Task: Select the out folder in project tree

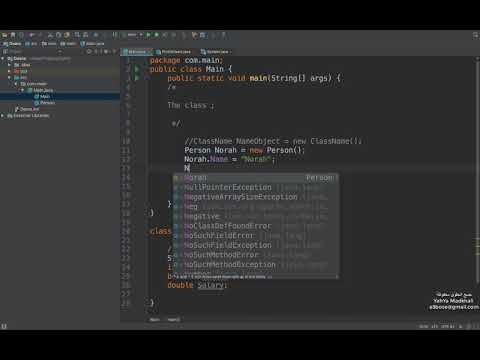Action: [20, 71]
